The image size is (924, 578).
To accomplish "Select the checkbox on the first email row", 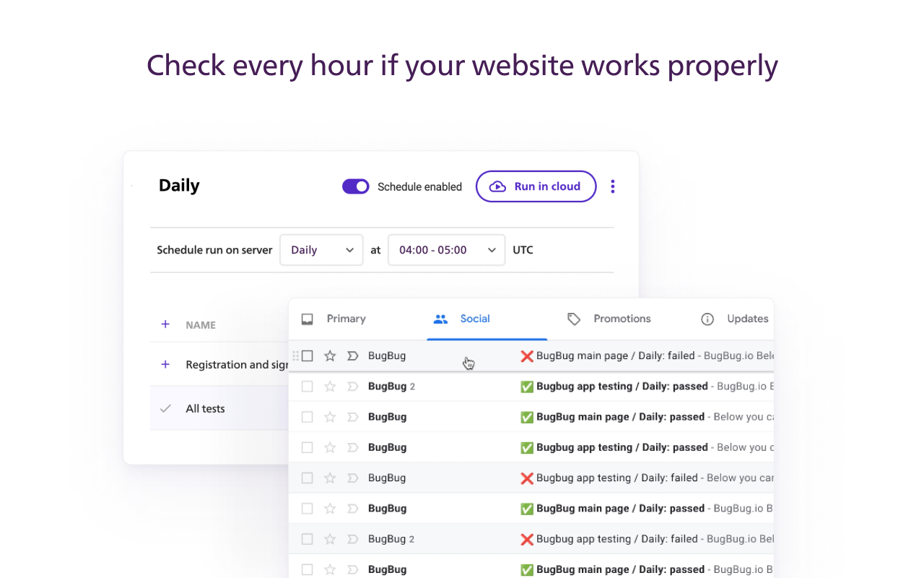I will (308, 355).
